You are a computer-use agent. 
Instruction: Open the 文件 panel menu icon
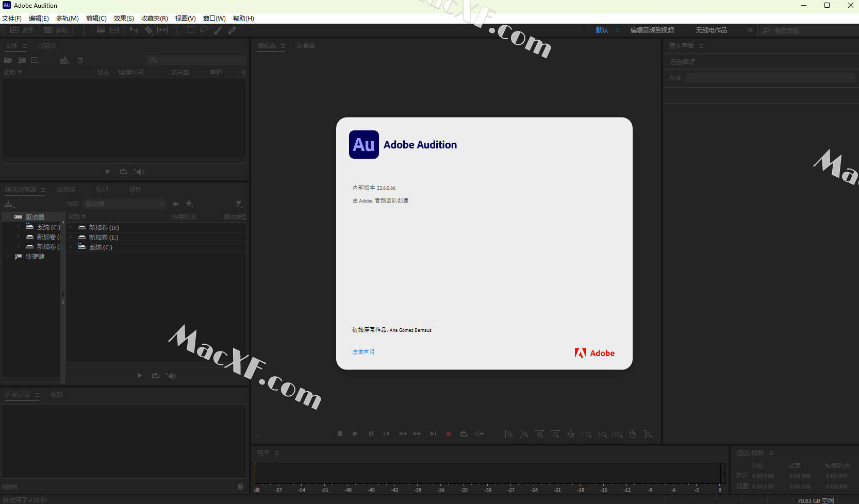(25, 46)
